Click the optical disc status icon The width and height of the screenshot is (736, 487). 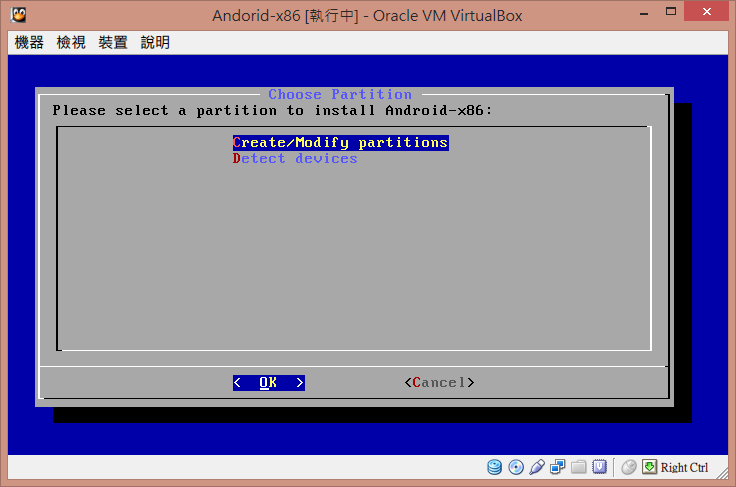[516, 467]
